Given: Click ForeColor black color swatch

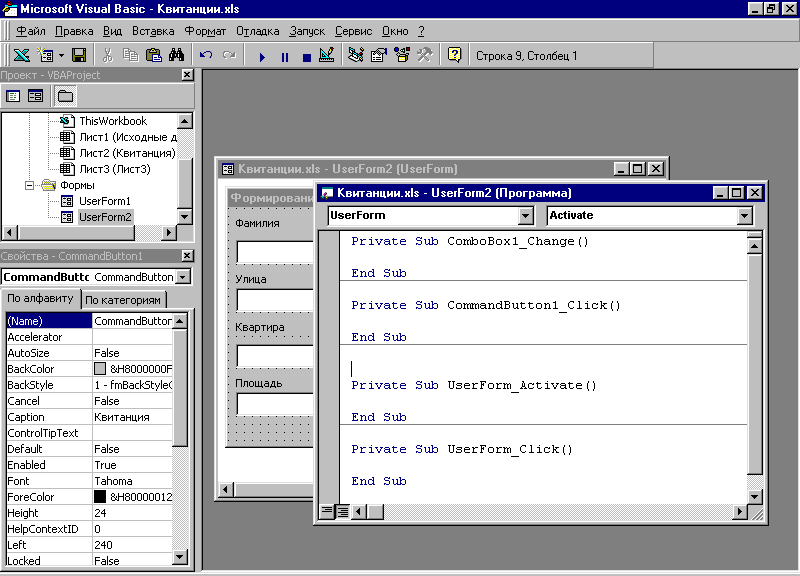Looking at the screenshot, I should [x=100, y=496].
